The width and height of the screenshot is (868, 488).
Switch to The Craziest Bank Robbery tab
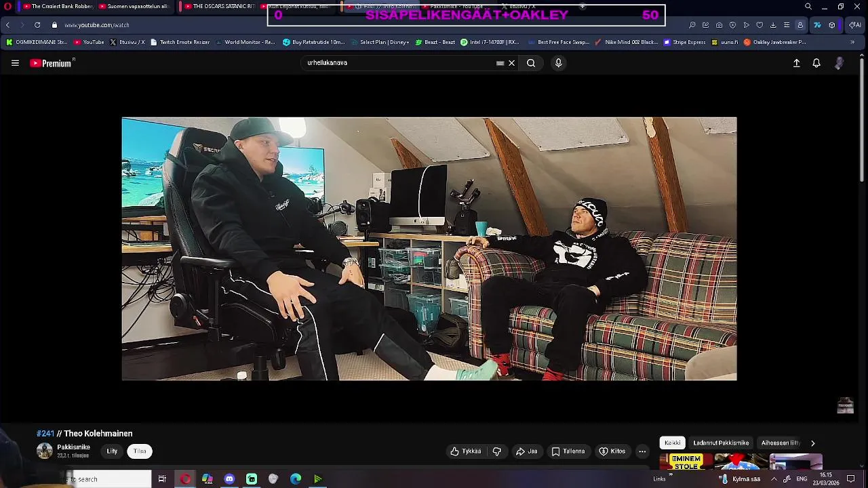pyautogui.click(x=57, y=6)
